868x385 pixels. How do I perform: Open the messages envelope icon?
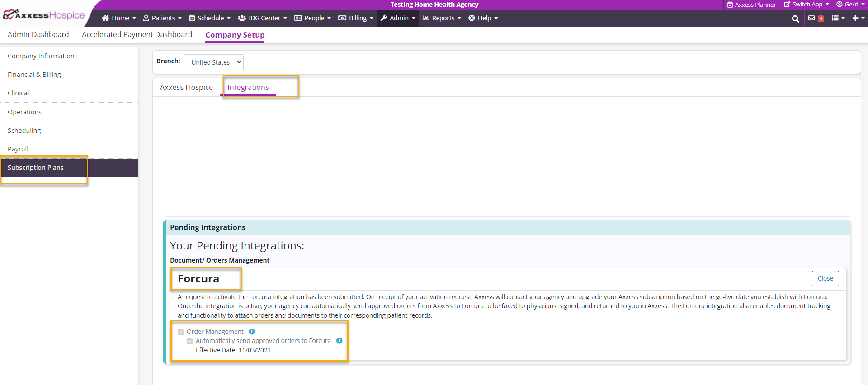(811, 18)
